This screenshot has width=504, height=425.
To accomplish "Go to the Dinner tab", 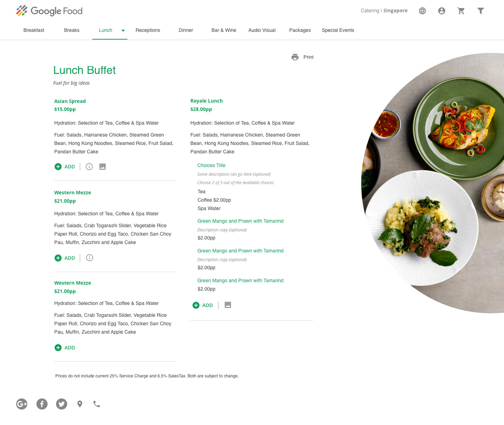I will (x=186, y=30).
